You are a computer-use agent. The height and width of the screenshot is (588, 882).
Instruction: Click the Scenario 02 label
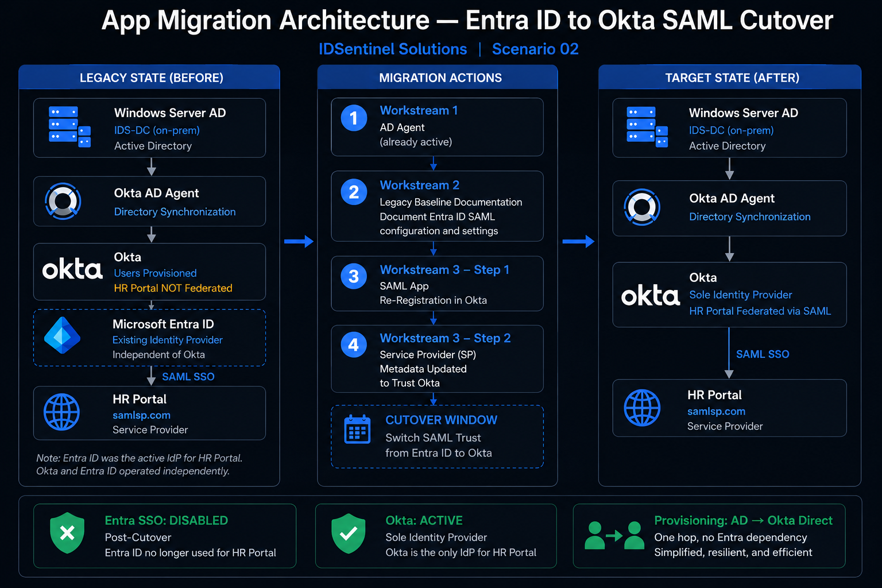click(x=535, y=49)
